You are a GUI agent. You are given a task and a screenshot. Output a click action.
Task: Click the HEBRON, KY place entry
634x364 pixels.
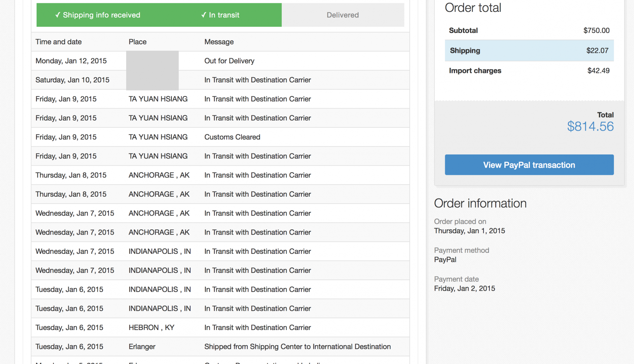pyautogui.click(x=151, y=327)
